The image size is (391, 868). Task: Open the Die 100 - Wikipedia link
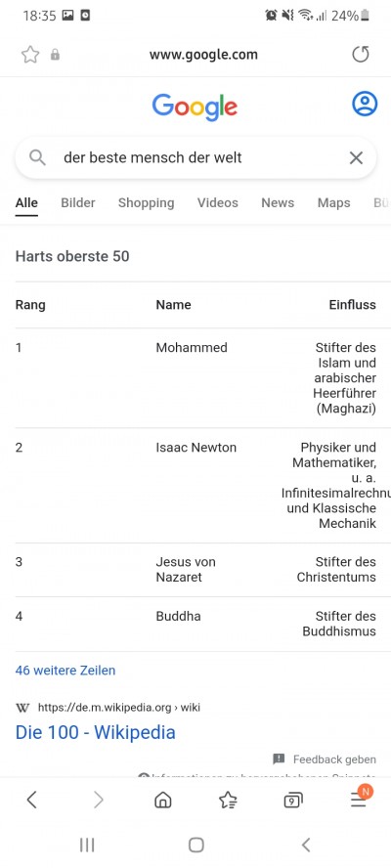click(95, 732)
